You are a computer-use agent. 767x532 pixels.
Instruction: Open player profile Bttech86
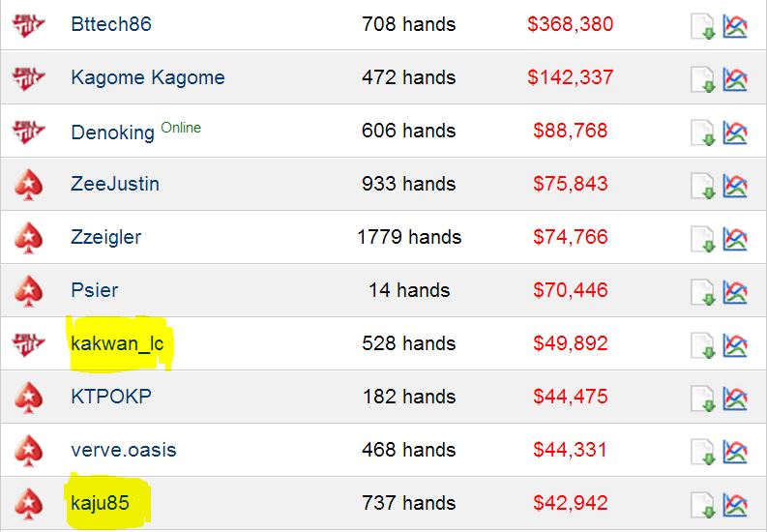click(x=111, y=24)
